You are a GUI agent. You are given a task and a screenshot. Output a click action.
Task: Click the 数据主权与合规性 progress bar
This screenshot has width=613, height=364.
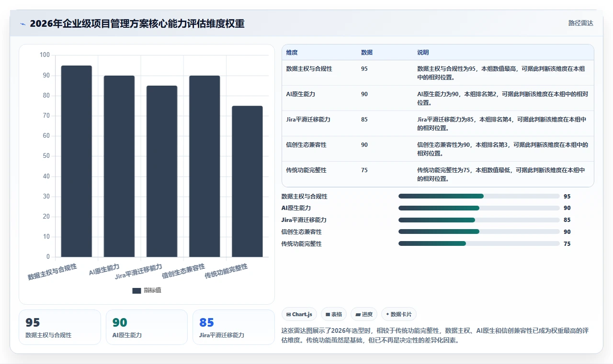[479, 196]
